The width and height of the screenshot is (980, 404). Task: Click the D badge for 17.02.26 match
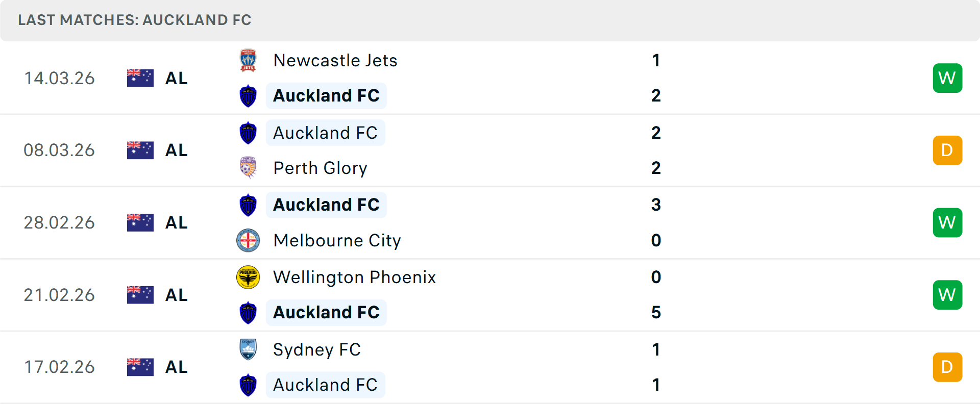click(x=947, y=367)
